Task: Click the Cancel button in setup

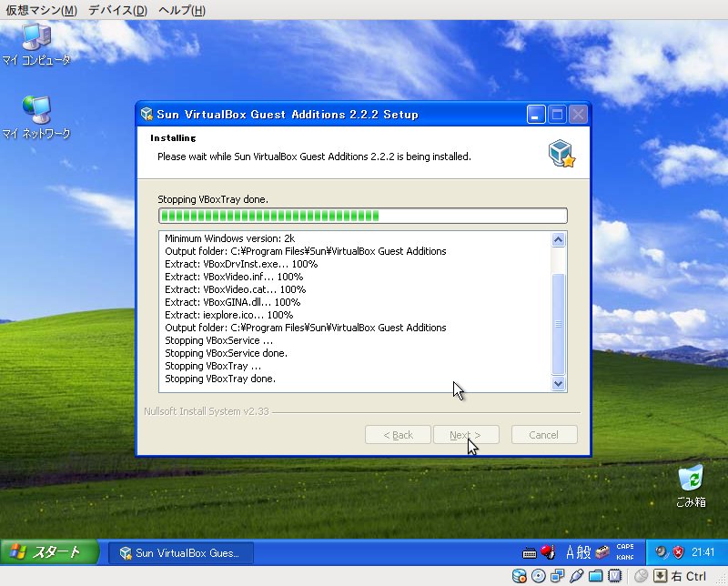Action: point(544,435)
